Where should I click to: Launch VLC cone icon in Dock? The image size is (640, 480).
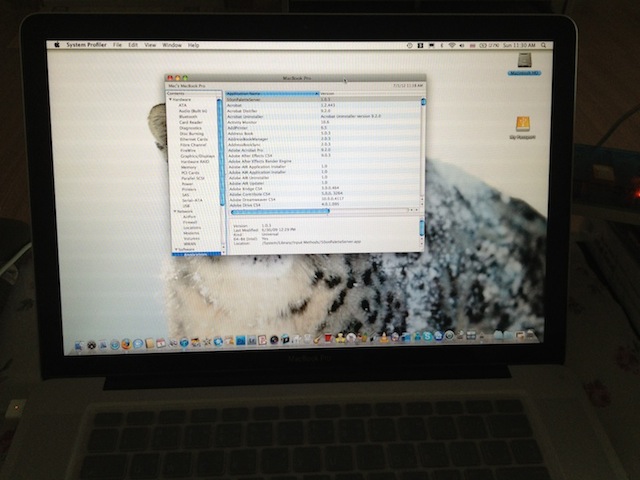coord(384,338)
